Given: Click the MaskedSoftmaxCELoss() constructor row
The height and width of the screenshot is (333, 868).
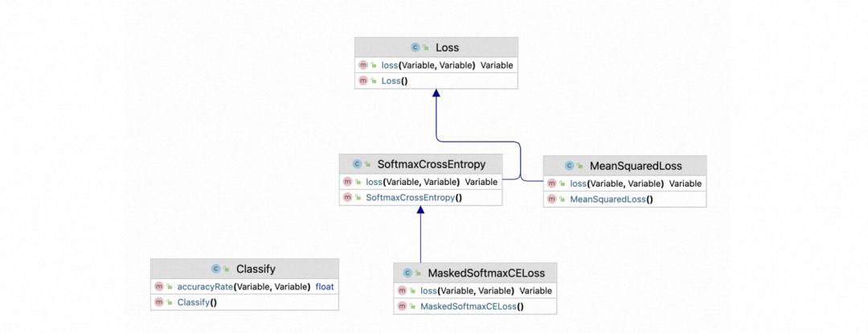Looking at the screenshot, I should [x=475, y=306].
